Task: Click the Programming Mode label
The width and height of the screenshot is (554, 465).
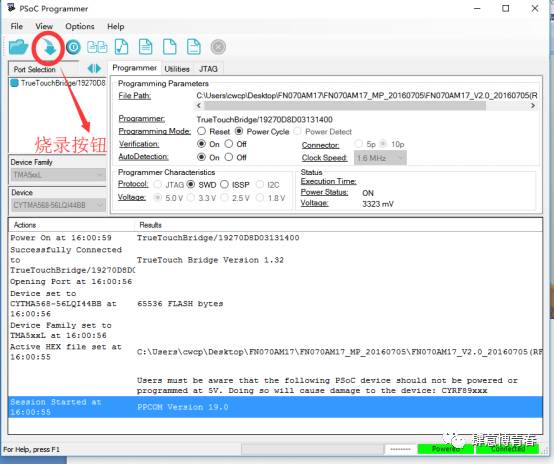Action: [154, 131]
